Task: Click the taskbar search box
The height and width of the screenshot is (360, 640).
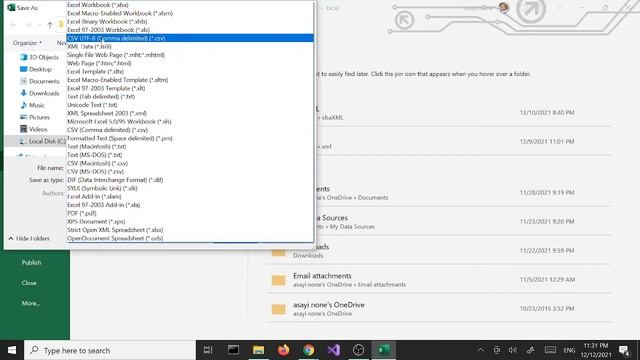Action: 110,350
